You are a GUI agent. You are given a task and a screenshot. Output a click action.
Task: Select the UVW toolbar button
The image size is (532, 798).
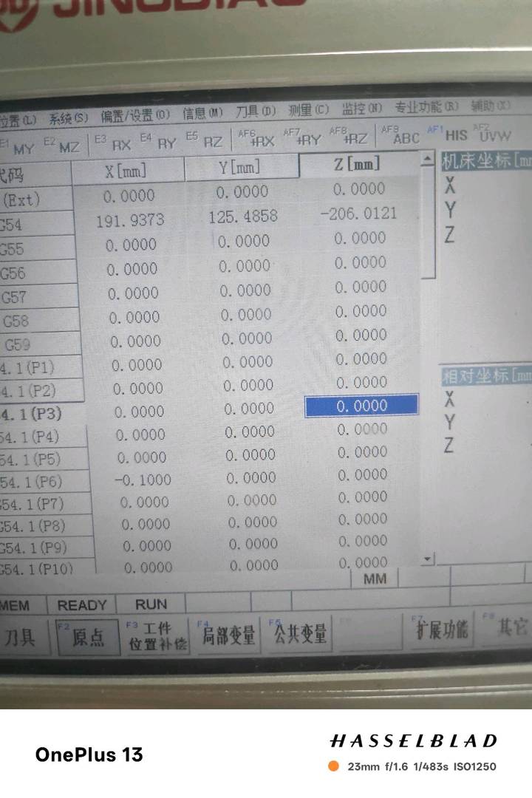(492, 133)
